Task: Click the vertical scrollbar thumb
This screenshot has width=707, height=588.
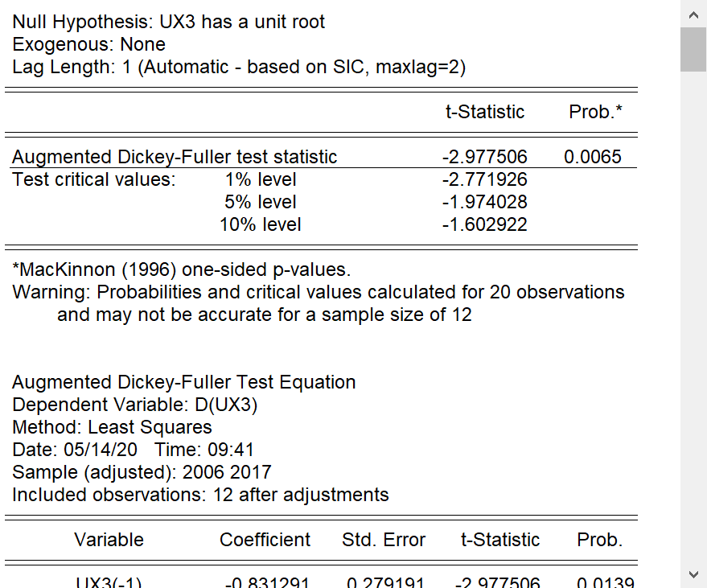Action: pos(693,49)
